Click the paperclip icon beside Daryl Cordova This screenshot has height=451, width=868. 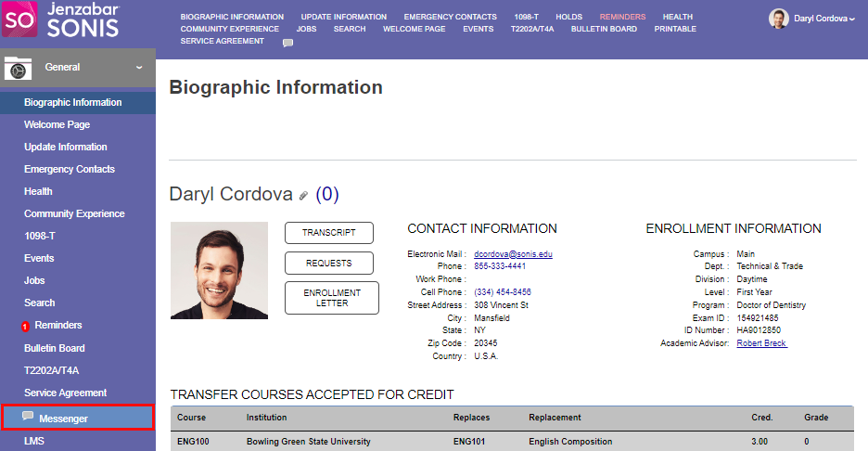(303, 196)
